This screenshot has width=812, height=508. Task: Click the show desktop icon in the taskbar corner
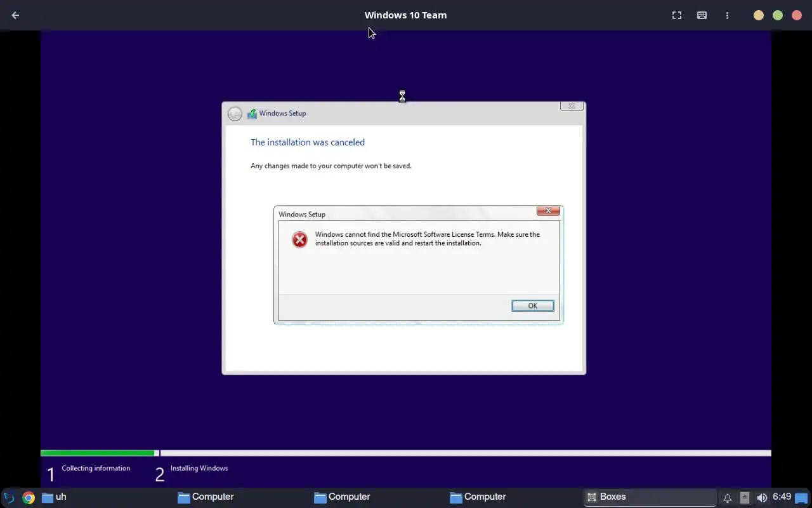pos(802,498)
